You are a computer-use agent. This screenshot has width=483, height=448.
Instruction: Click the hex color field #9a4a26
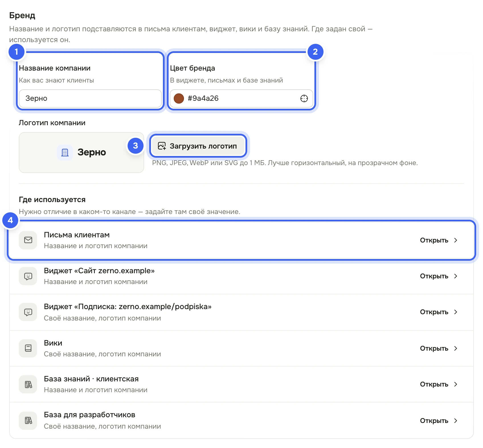point(241,98)
